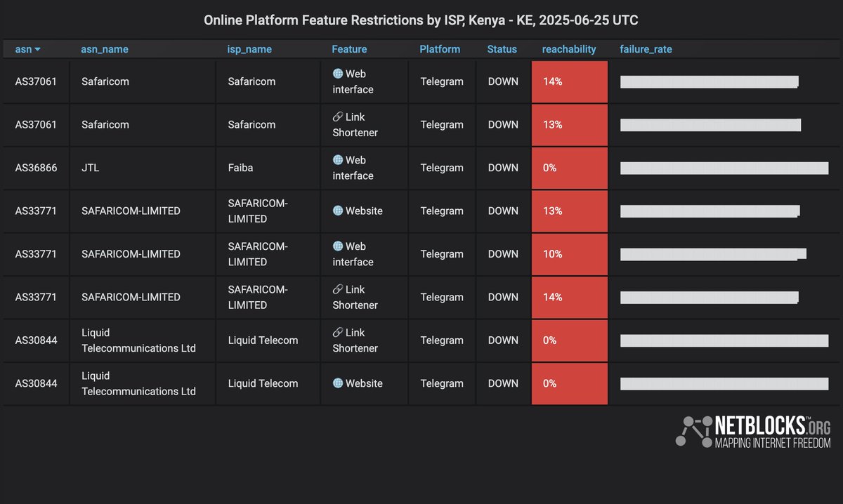This screenshot has height=504, width=843.
Task: Click the Status column header
Action: tap(502, 49)
